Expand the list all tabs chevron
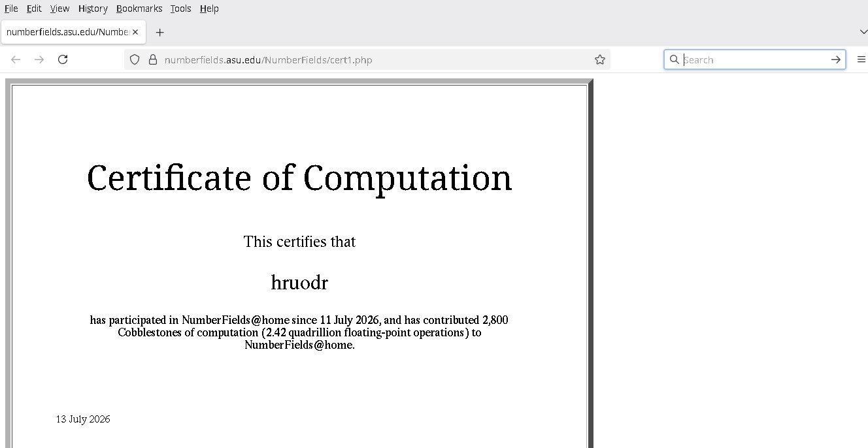Screen dimensions: 868x448 click(863, 32)
